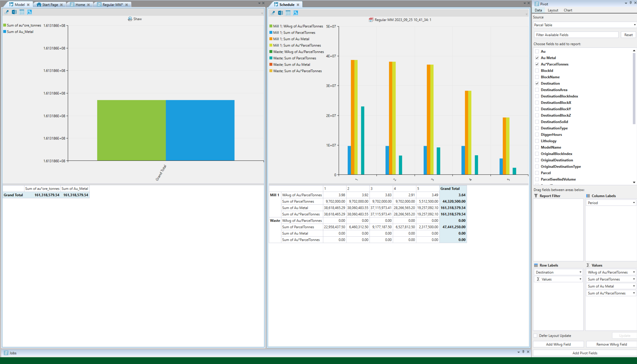Click chart view icon in Model toolbar

[x=29, y=12]
